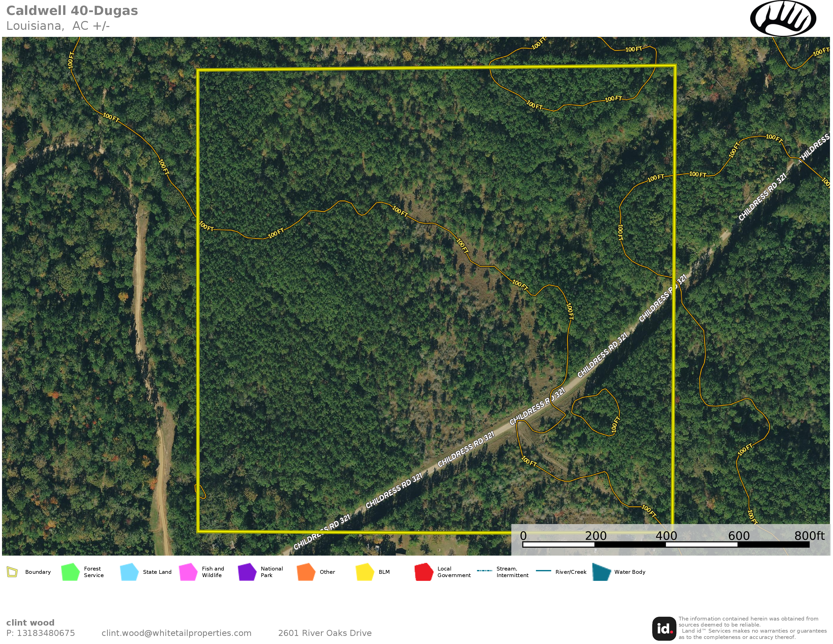Click the purple National Park legend icon
Viewport: 833px width, 644px height.
coord(247,572)
